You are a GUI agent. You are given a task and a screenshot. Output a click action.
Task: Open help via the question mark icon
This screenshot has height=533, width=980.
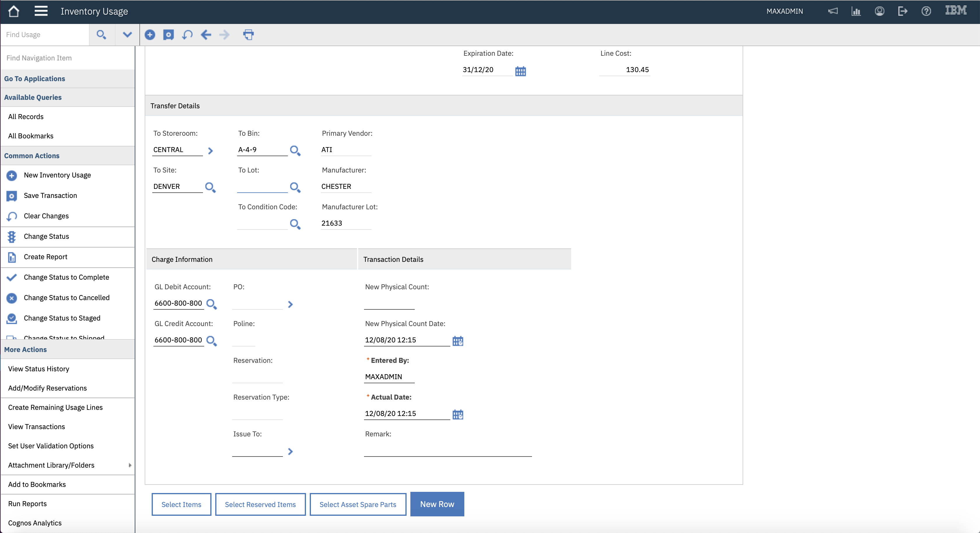click(926, 11)
